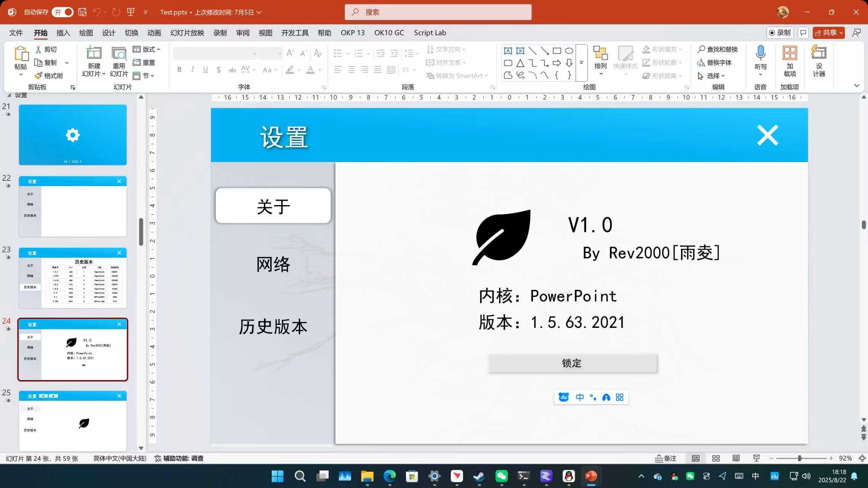
Task: Fit slide to current window
Action: click(862, 458)
